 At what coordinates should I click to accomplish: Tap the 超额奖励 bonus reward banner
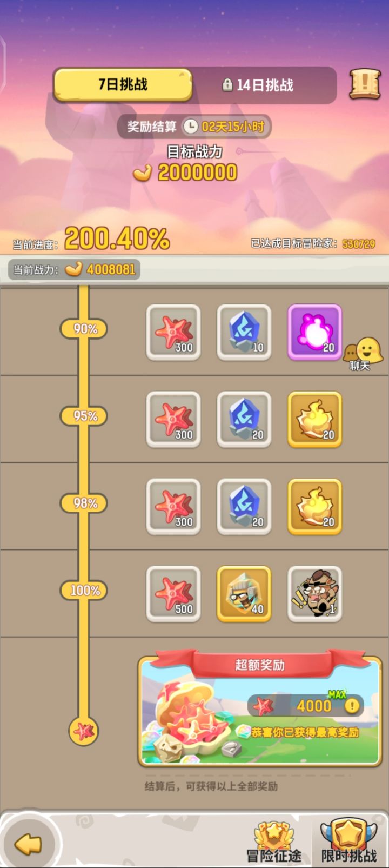(x=260, y=710)
